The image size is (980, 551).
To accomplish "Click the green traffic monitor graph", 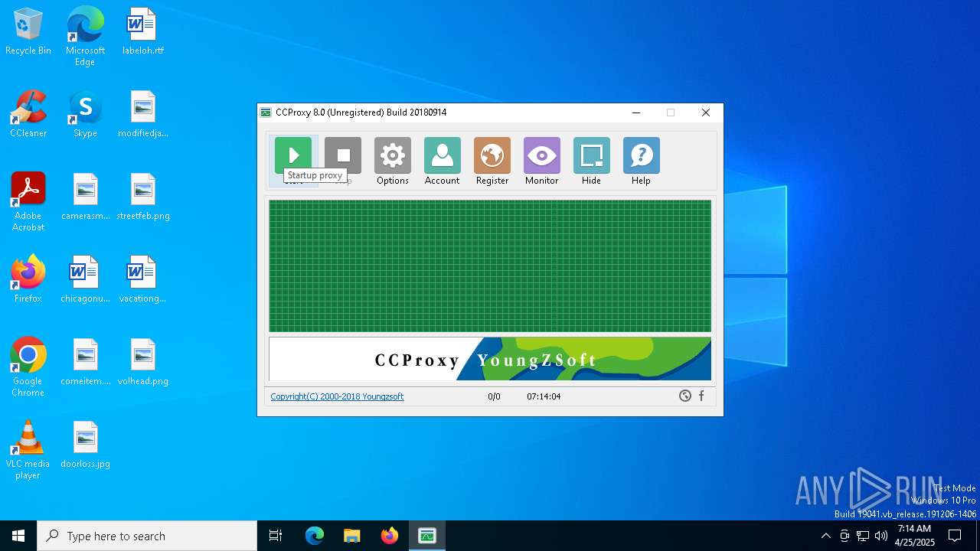I will coord(490,266).
